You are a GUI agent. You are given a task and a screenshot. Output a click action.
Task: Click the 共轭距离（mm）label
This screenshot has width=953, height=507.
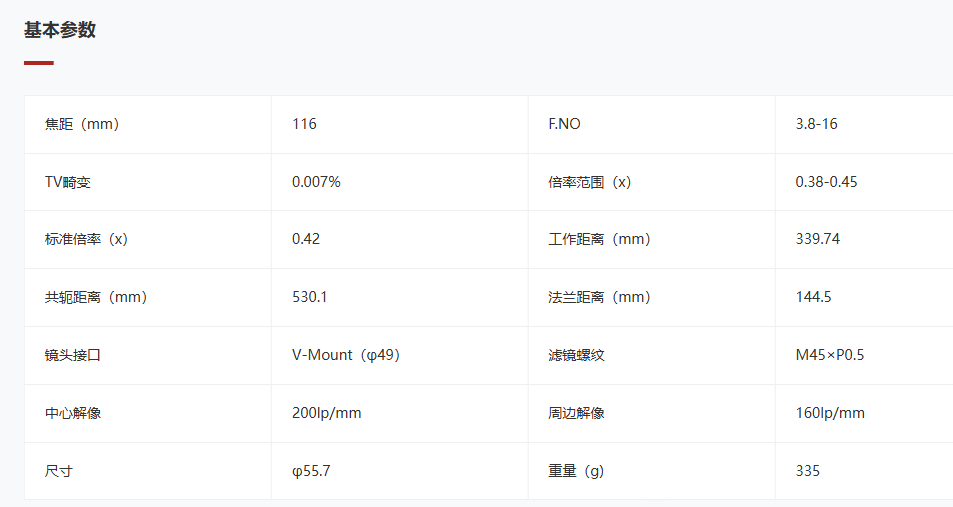click(x=96, y=297)
